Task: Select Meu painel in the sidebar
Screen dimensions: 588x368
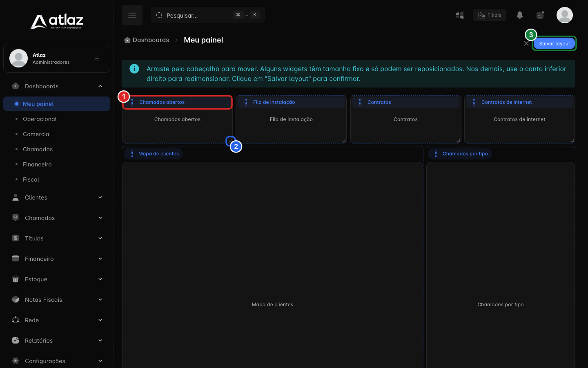Action: (x=57, y=104)
